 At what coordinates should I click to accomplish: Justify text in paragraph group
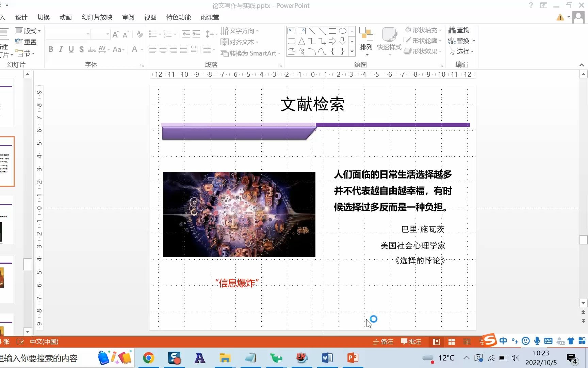[183, 49]
